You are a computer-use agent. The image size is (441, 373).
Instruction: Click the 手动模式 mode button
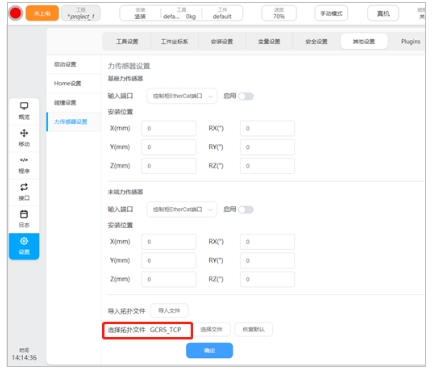pos(331,13)
